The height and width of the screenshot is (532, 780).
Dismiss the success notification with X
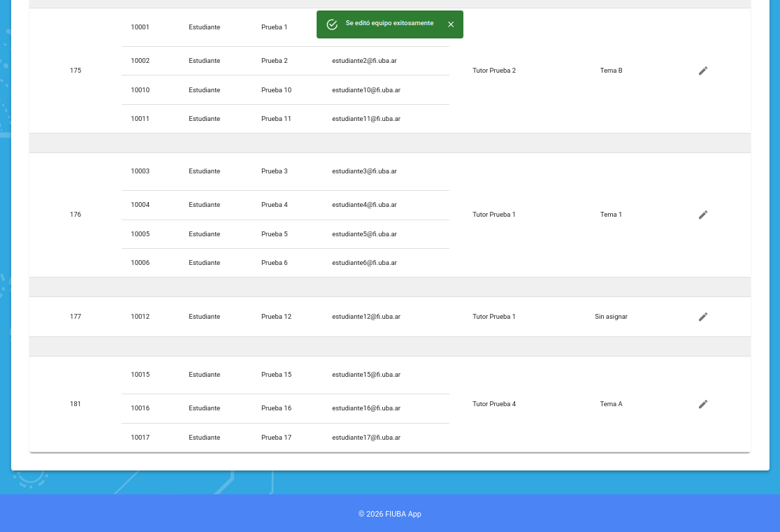coord(451,24)
